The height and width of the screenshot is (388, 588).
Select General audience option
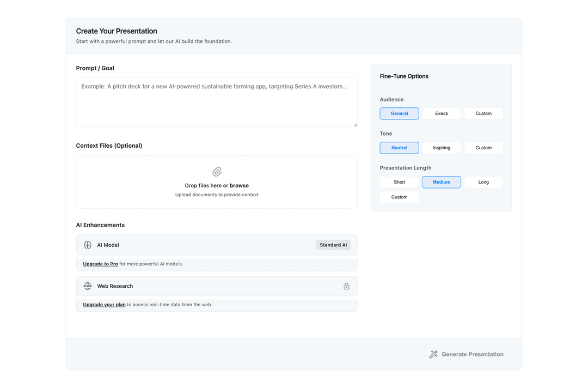399,113
